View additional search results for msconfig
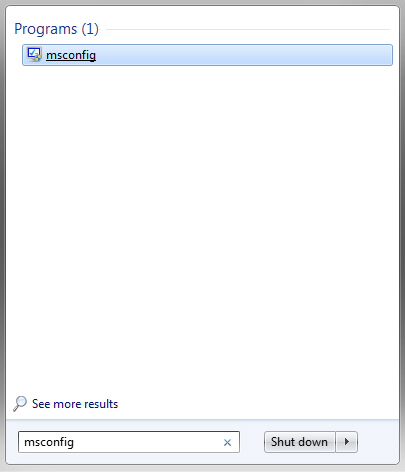This screenshot has width=405, height=472. pos(75,404)
